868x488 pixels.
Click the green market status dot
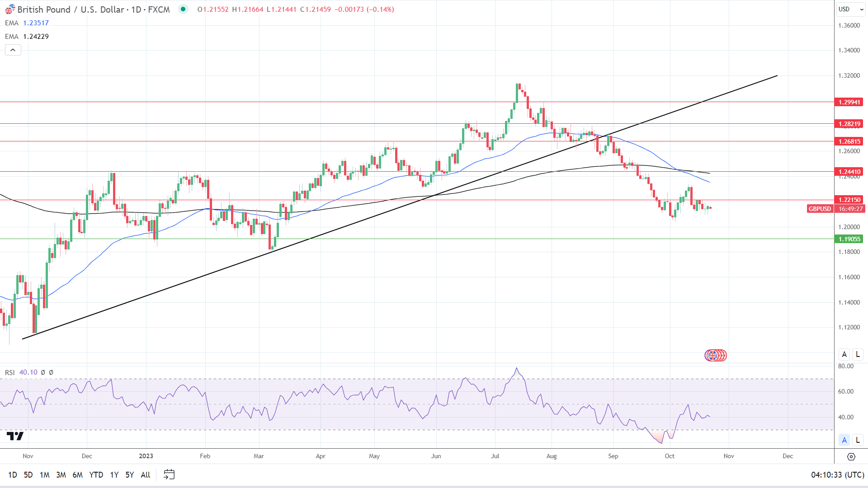183,9
